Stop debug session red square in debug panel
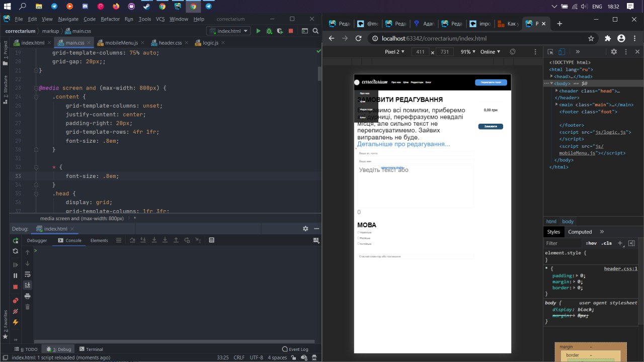This screenshot has width=644, height=362. [16, 287]
